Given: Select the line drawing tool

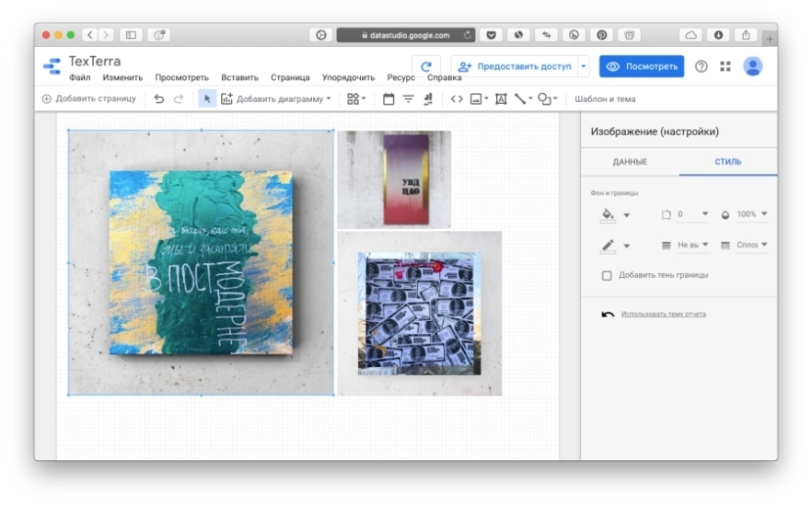Looking at the screenshot, I should pos(520,98).
